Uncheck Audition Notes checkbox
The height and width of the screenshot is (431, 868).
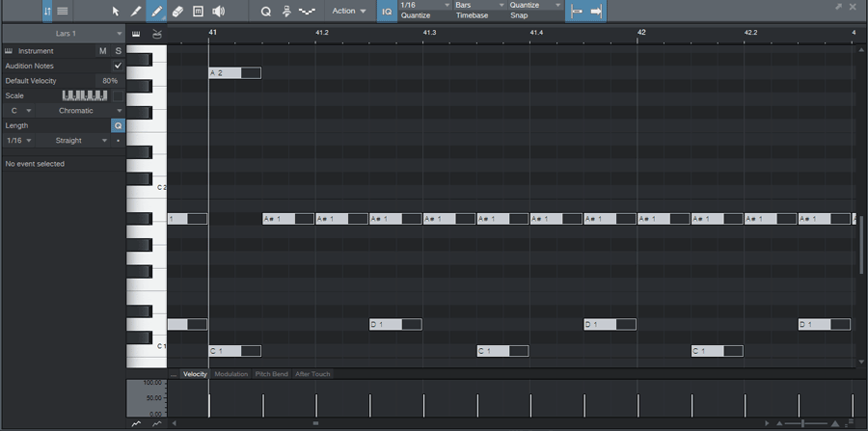click(x=118, y=66)
